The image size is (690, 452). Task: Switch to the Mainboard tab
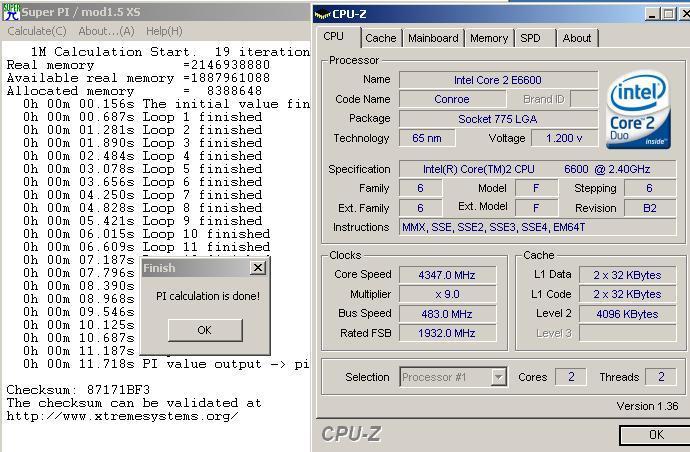(x=433, y=38)
